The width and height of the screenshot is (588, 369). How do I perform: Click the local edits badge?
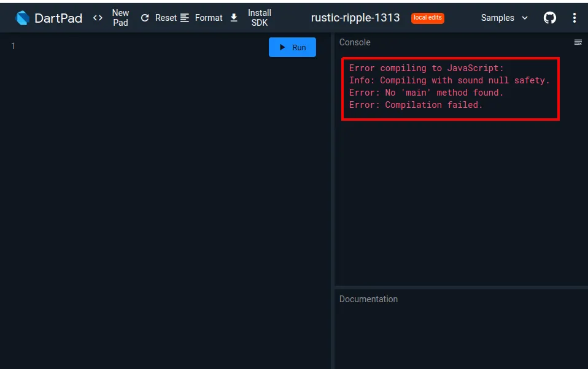428,18
